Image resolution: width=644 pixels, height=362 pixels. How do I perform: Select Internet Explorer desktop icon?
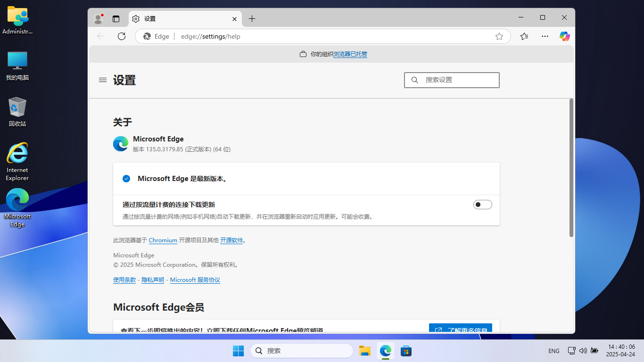pos(17,162)
